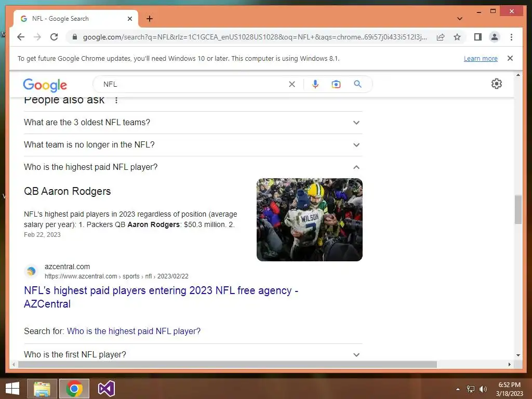
Task: Close the NFL - Google Search tab
Action: (x=129, y=19)
